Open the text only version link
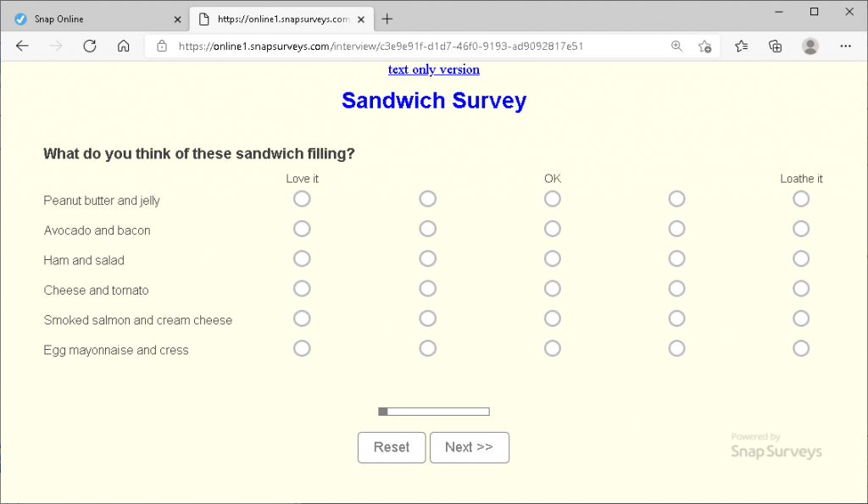The width and height of the screenshot is (868, 504). 433,69
